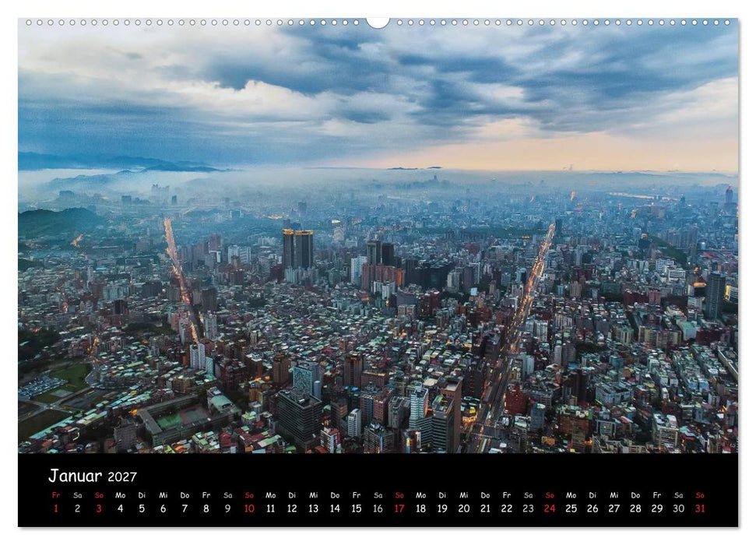This screenshot has height=545, width=756.
Task: Select date 26
Action: click(x=592, y=508)
